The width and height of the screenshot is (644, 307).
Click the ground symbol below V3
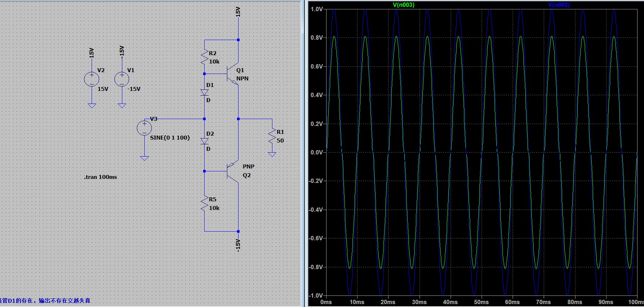pyautogui.click(x=144, y=158)
